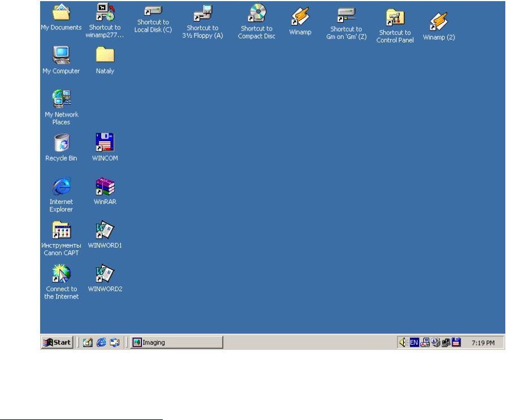Open the volume speaker tray icon

[x=403, y=343]
